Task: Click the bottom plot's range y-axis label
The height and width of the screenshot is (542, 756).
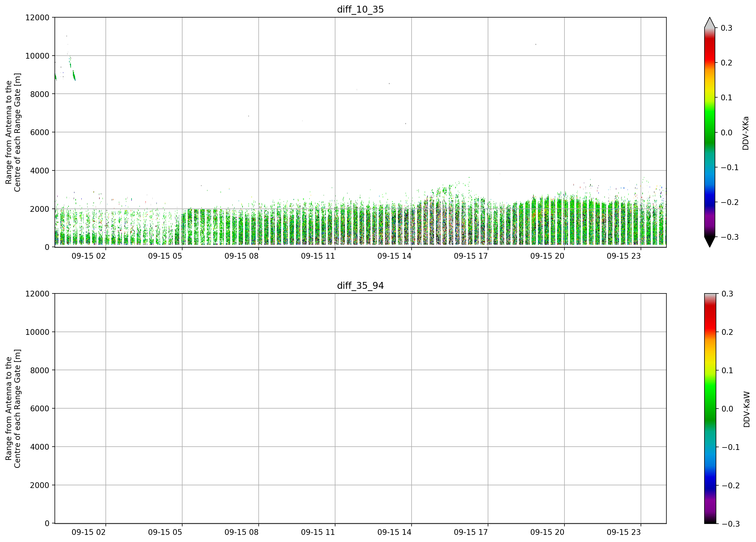Action: [13, 408]
